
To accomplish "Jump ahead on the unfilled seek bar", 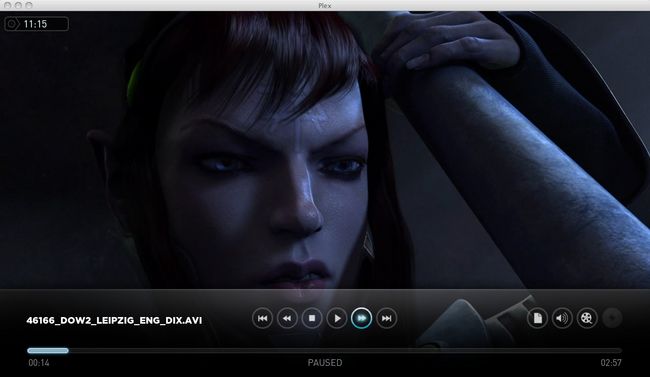I will pos(345,350).
